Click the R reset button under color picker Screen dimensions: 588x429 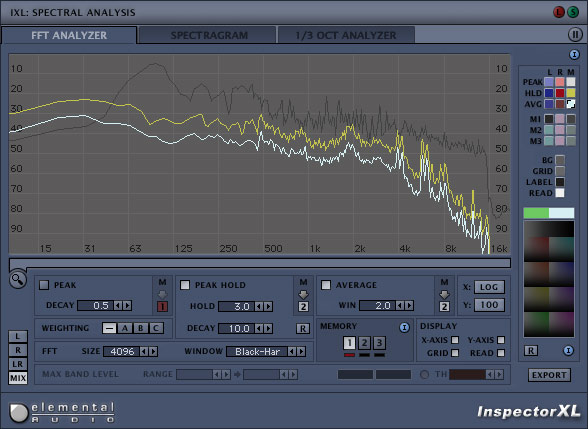pos(531,351)
